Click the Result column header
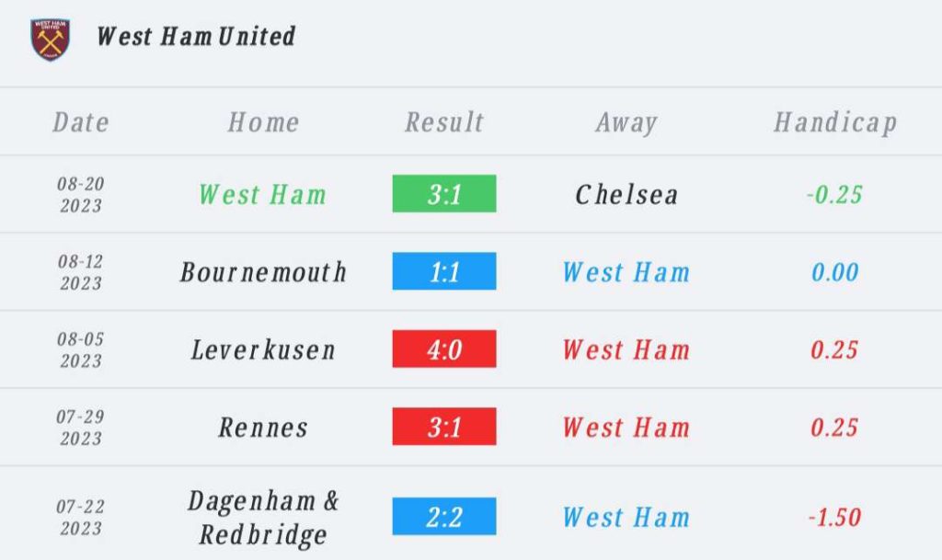The height and width of the screenshot is (560, 942). coord(444,122)
